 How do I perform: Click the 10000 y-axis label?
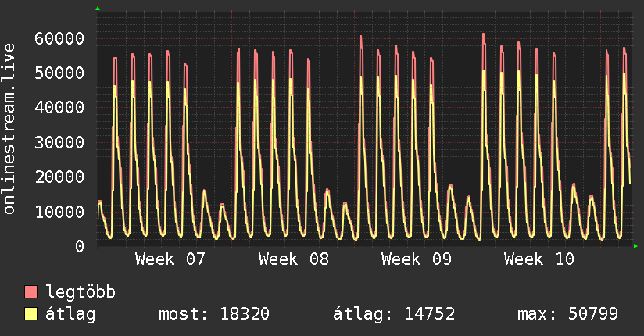59,212
